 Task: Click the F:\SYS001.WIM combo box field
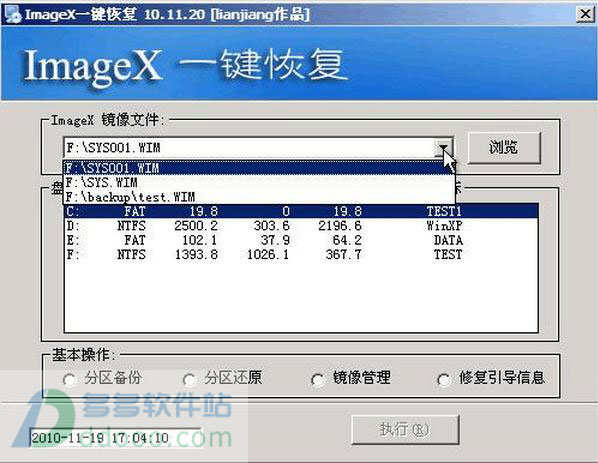click(259, 147)
